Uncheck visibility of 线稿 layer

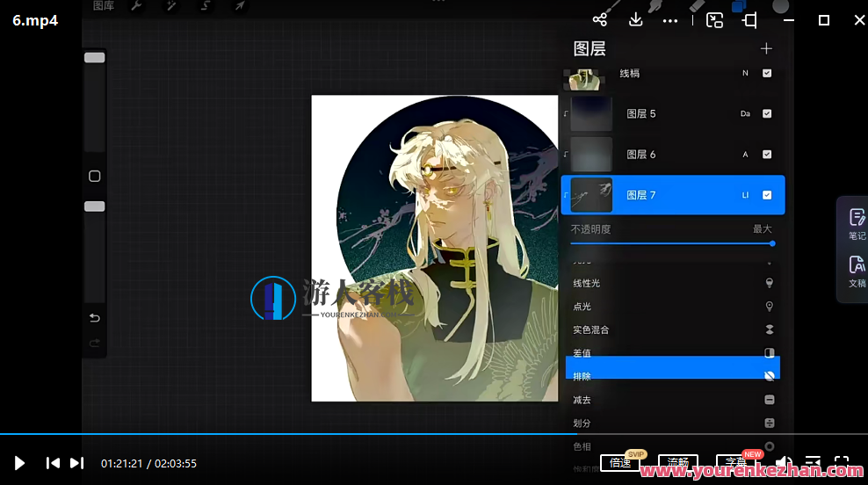(767, 74)
